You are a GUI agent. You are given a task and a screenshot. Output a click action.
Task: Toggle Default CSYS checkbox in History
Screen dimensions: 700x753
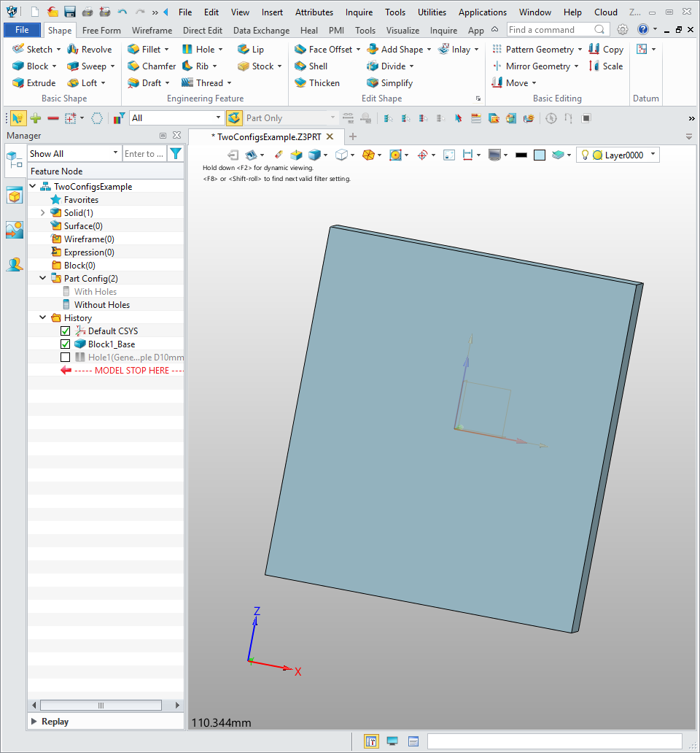coord(66,331)
